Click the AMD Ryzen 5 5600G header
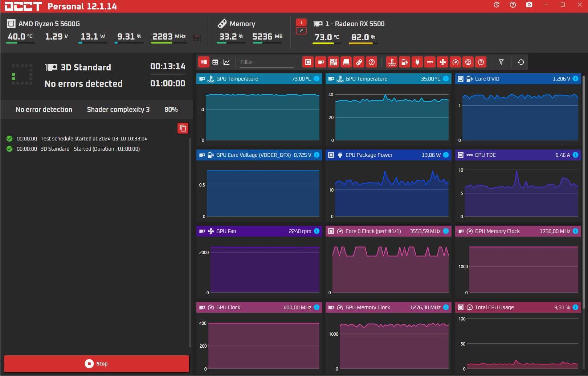 click(44, 24)
